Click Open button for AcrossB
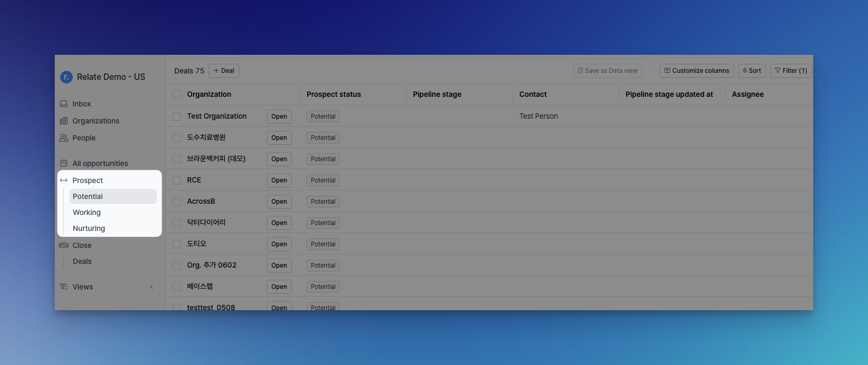Screen dimensions: 868x365 [279, 202]
